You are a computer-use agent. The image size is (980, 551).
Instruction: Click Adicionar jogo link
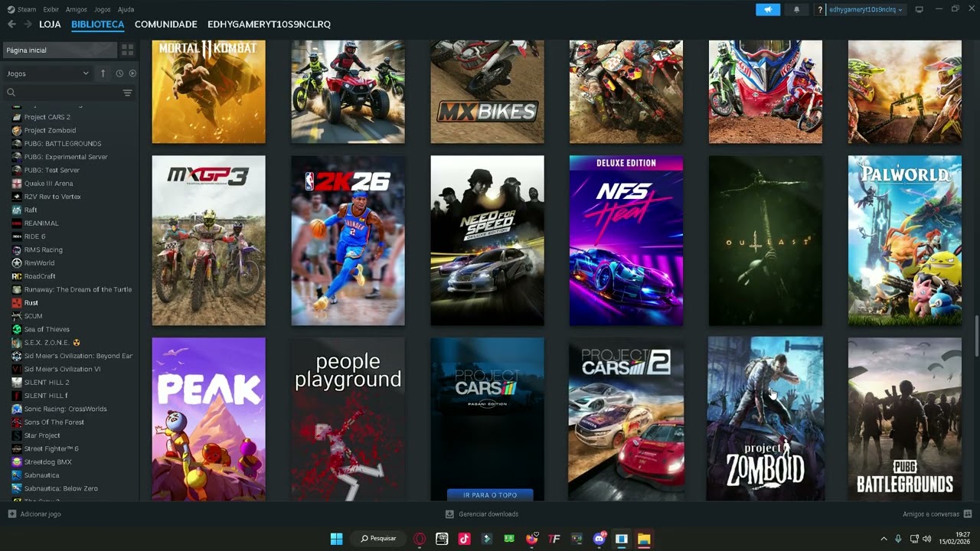(x=41, y=514)
